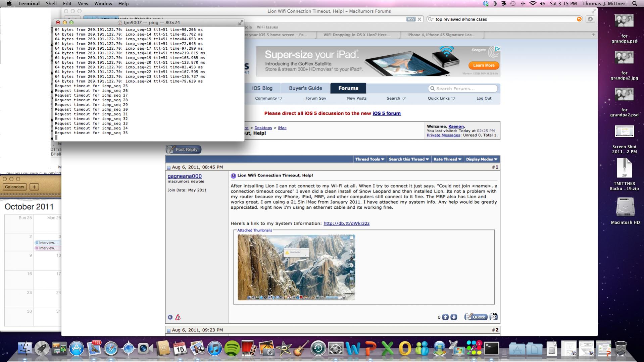Open the iOS 5 forum link
This screenshot has width=644, height=362.
point(386,113)
